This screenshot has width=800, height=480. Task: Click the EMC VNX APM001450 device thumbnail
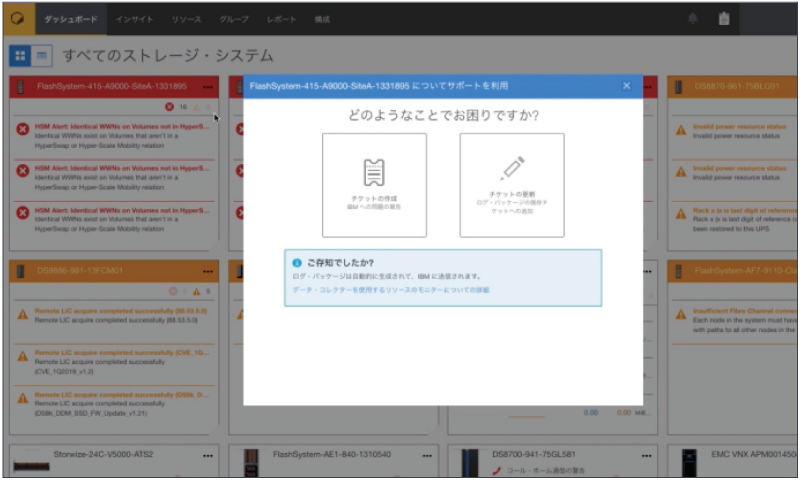689,462
